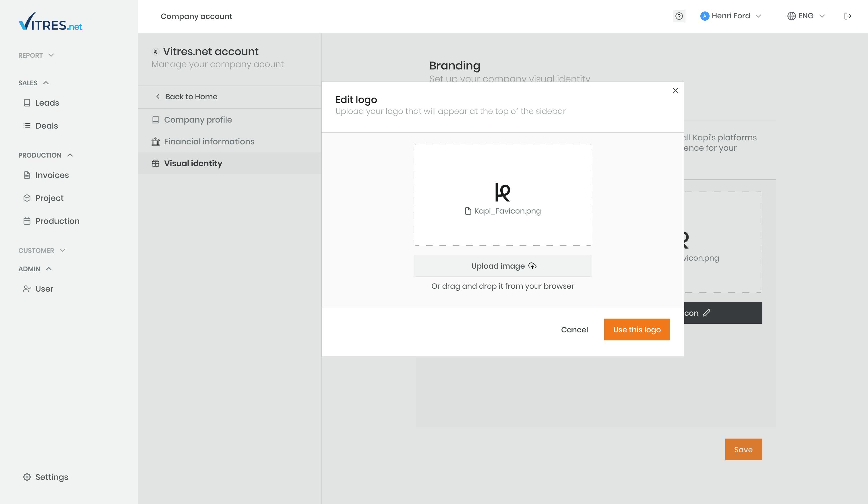
Task: Click the Financial informations bank icon
Action: coord(155,141)
